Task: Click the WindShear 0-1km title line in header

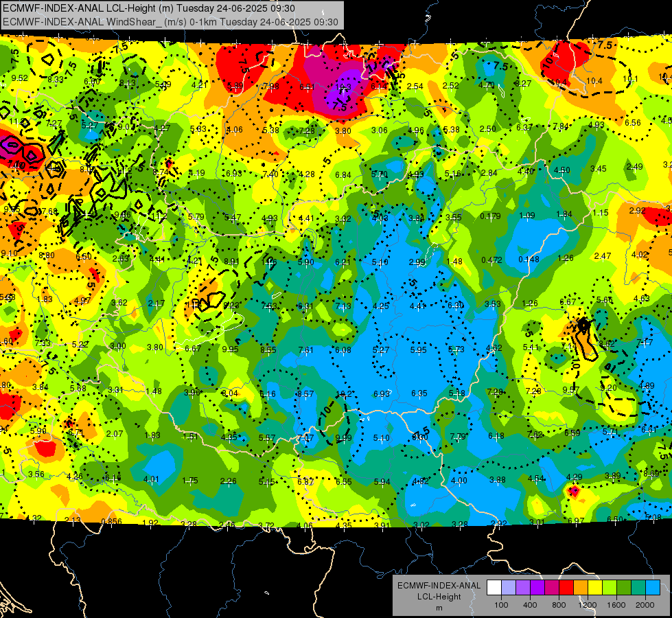Action: coord(170,22)
